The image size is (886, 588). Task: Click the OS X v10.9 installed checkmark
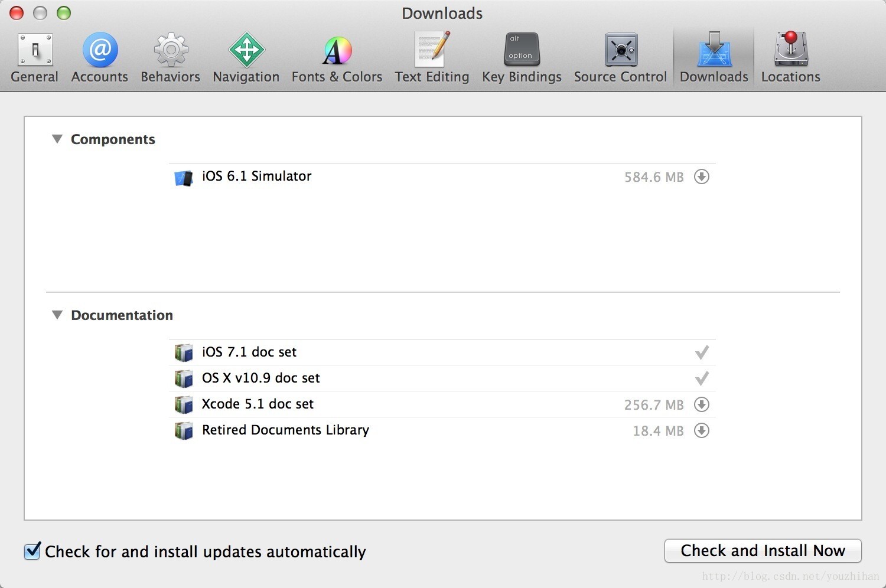(702, 378)
